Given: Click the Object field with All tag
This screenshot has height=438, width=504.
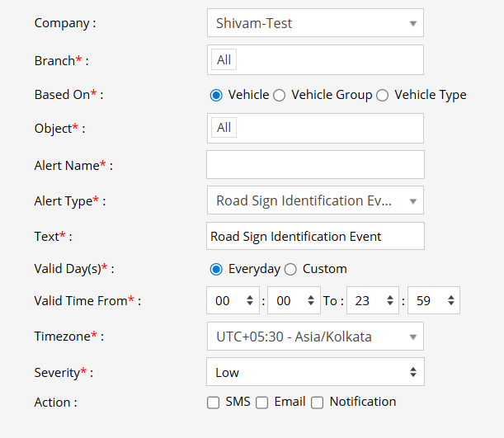Looking at the screenshot, I should (x=314, y=128).
